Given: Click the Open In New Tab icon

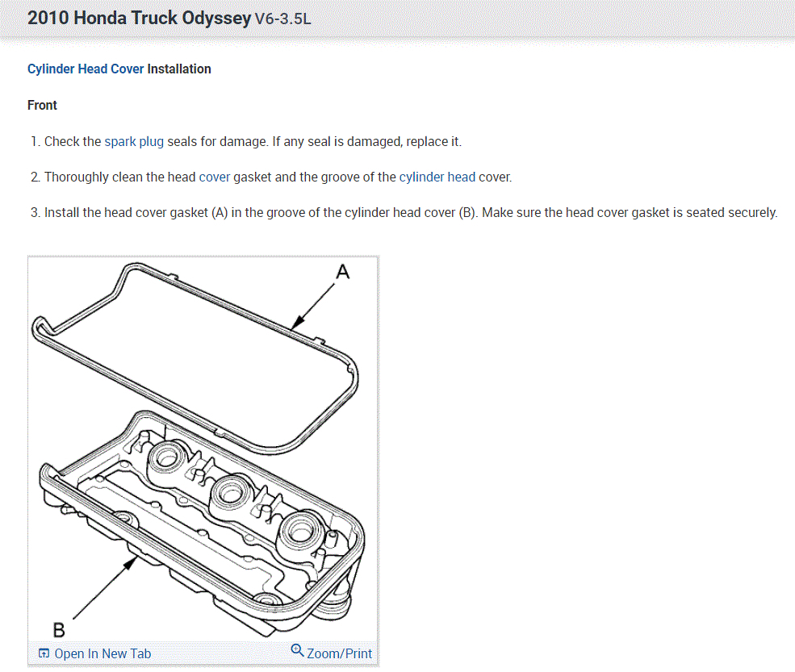Looking at the screenshot, I should coord(44,653).
